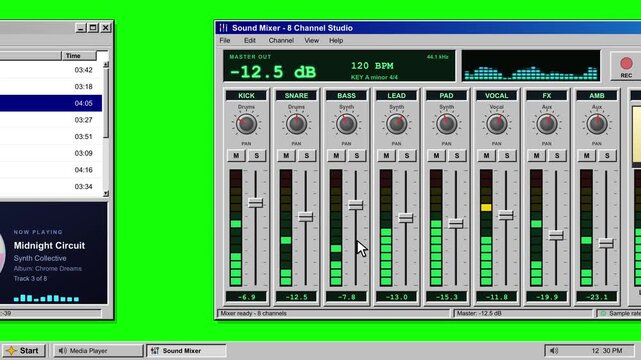Click the master out -12.5 dB display
The image size is (641, 360).
point(273,72)
